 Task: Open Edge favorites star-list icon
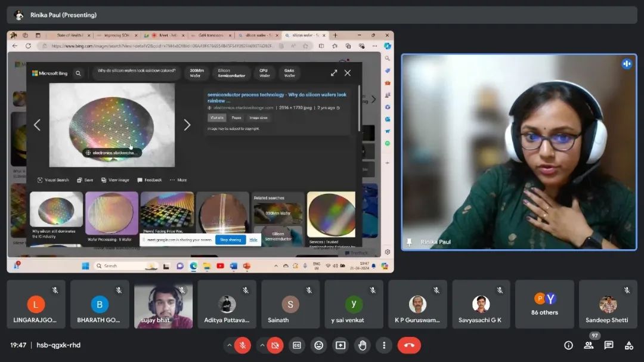(x=335, y=46)
